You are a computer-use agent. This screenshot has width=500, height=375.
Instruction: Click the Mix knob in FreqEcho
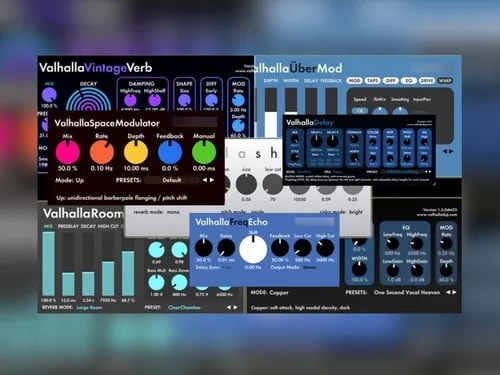click(x=203, y=248)
